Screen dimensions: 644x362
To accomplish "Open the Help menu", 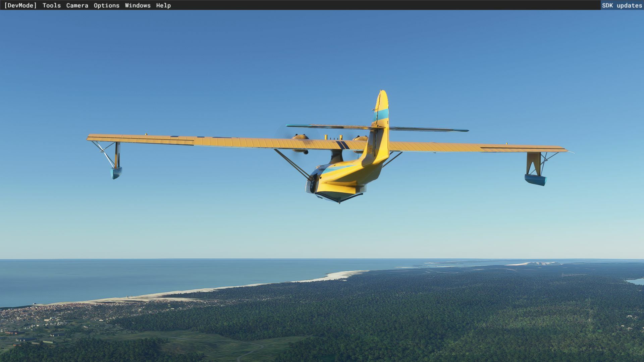I will (163, 5).
